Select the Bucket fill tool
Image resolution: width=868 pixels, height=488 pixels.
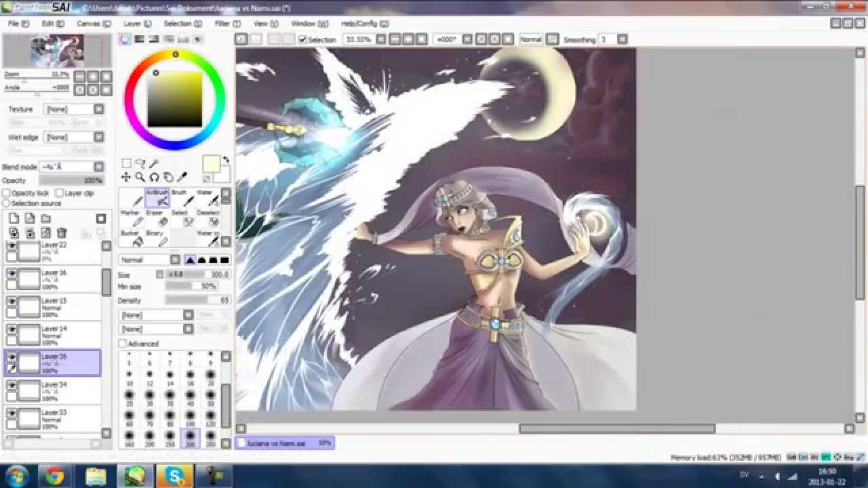click(x=132, y=238)
